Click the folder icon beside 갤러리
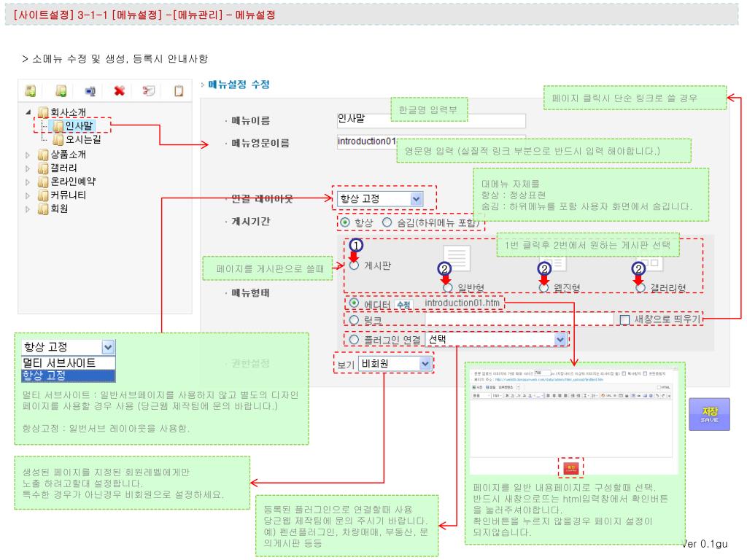Viewport: 747px width, 560px height. click(x=43, y=168)
